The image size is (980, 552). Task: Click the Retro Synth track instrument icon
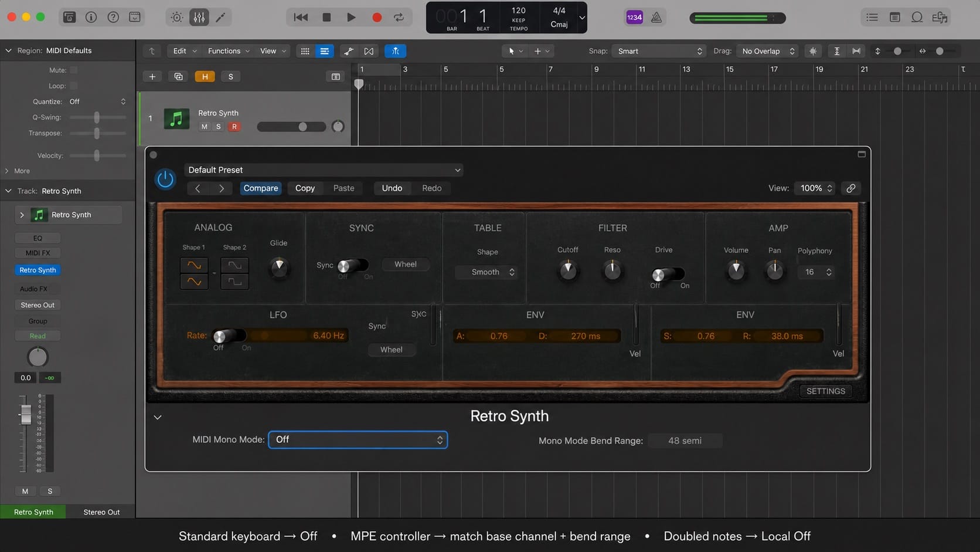(x=176, y=119)
